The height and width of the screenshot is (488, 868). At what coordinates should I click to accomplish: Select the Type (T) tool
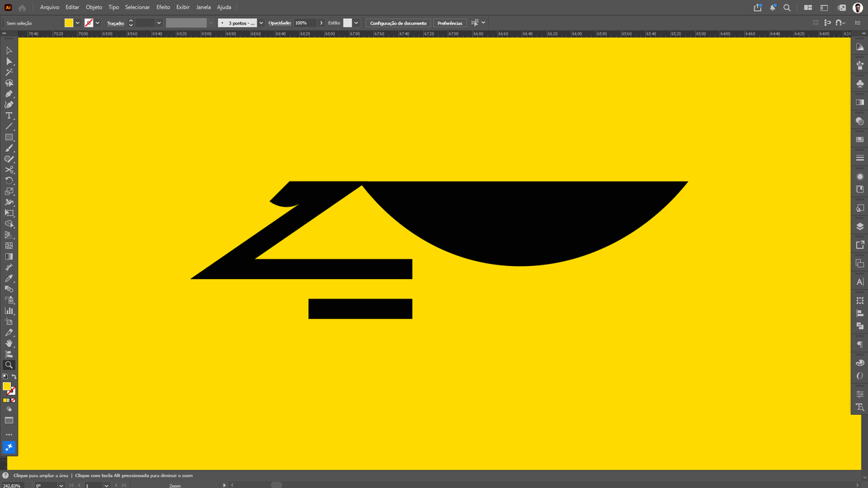(9, 116)
